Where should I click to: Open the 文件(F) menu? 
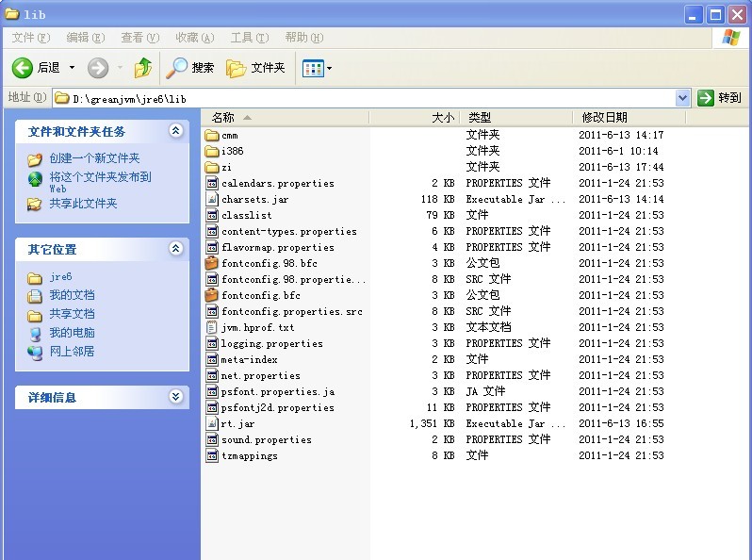click(x=30, y=38)
